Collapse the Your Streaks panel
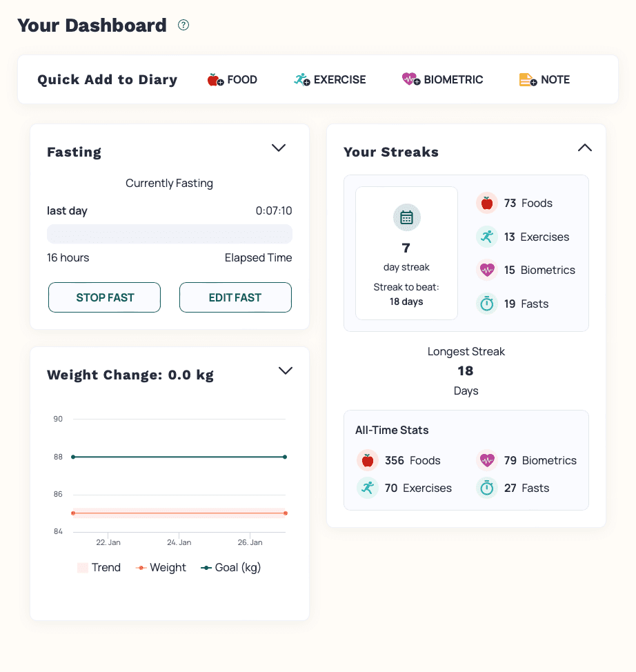636x672 pixels. [x=584, y=148]
